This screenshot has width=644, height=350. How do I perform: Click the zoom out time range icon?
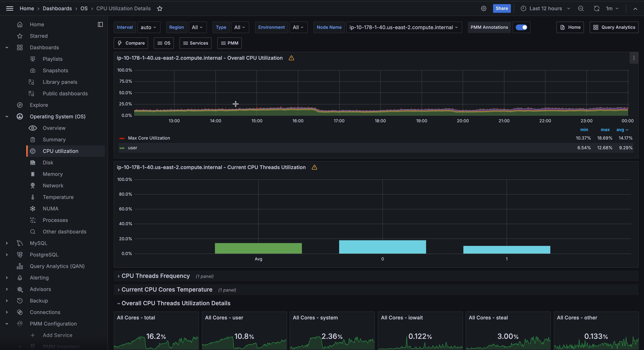tap(580, 8)
